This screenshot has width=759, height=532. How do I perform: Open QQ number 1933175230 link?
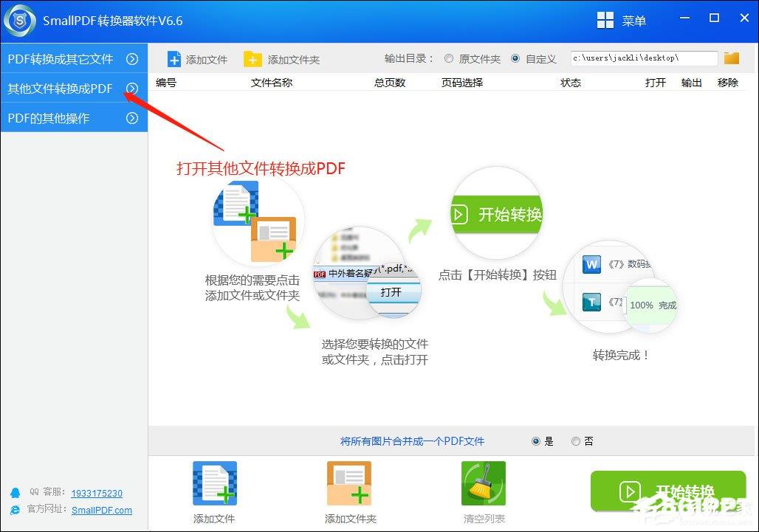pyautogui.click(x=97, y=494)
